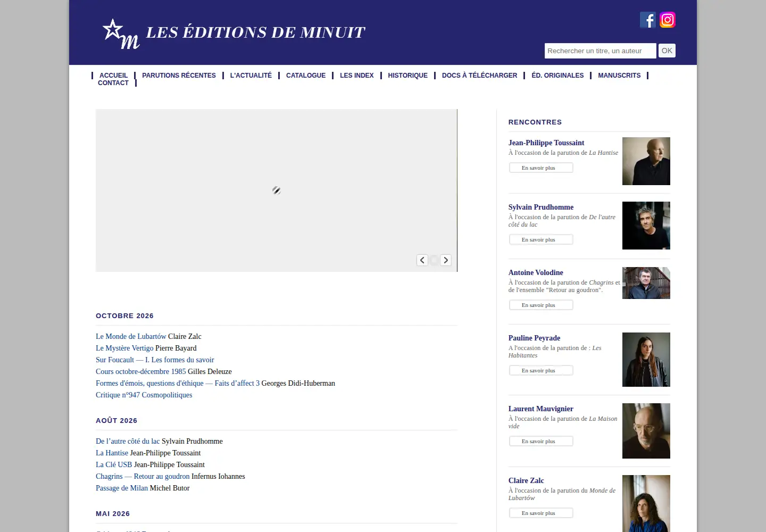Viewport: 766px width, 532px height.
Task: Click En savoir plus for Jean-Philippe Toussaint
Action: 541,168
